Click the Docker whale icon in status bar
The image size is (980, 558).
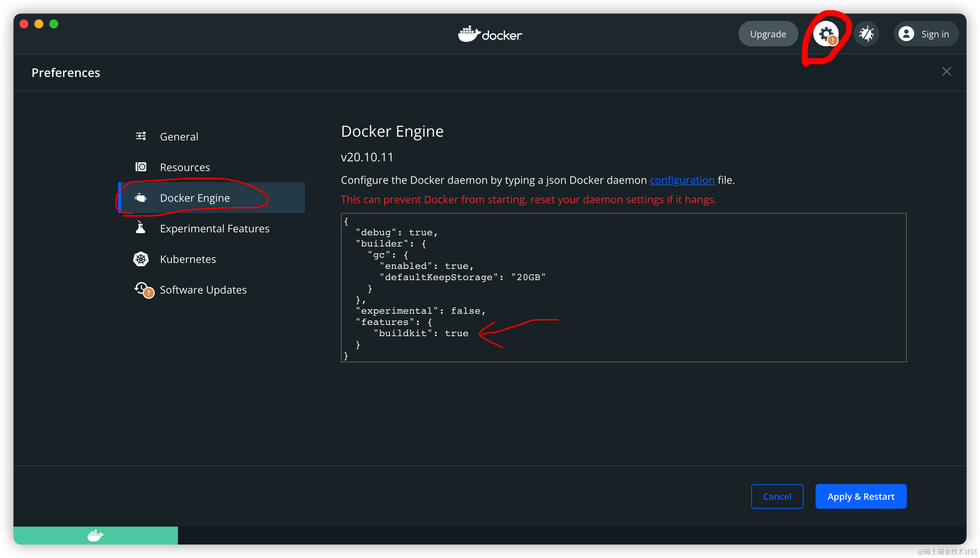pyautogui.click(x=95, y=535)
